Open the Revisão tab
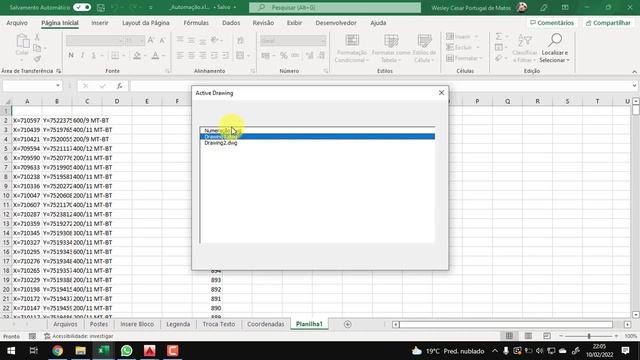 click(x=263, y=23)
